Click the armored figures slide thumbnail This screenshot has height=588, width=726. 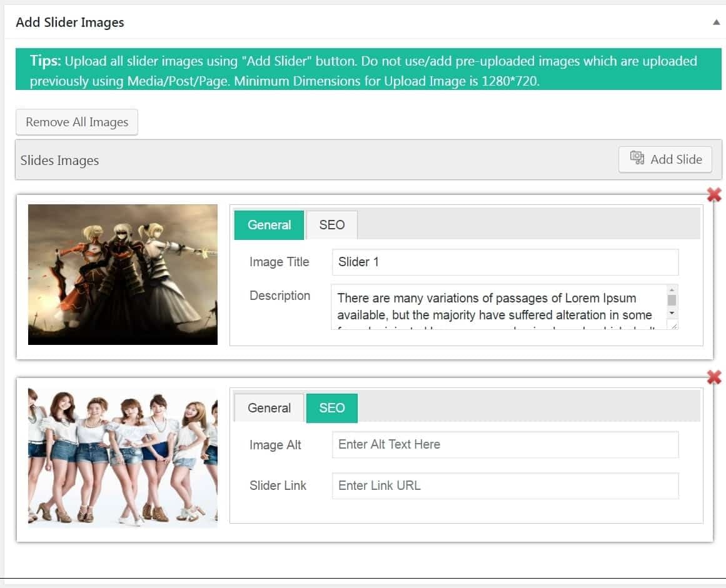click(123, 275)
